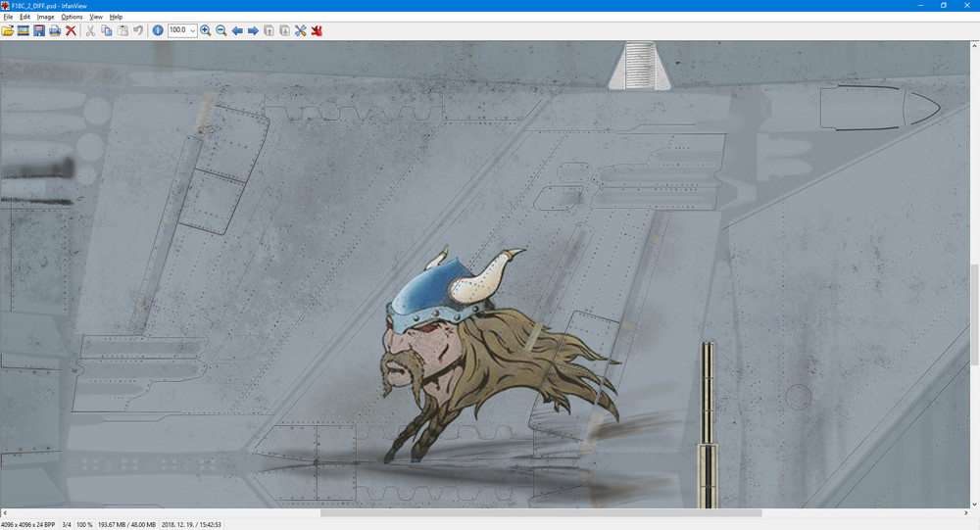Open the zoom percentage dropdown showing 100.0
The width and height of the screenshot is (980, 530).
click(193, 30)
